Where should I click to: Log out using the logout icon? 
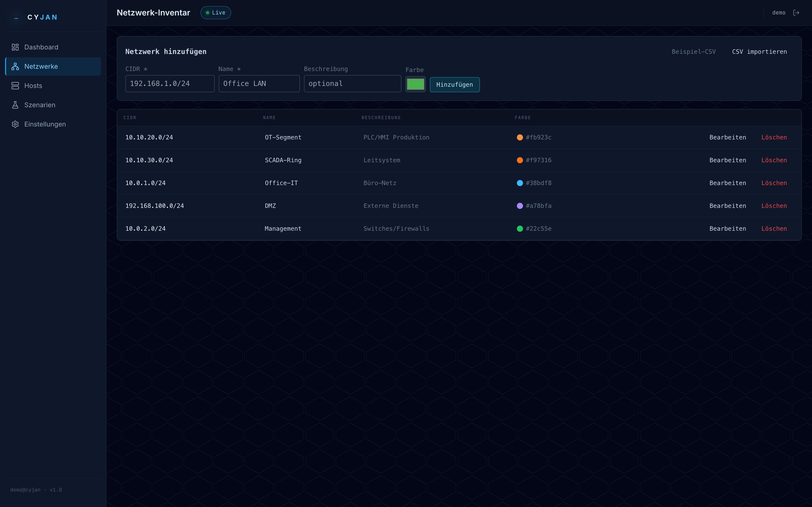(x=796, y=12)
